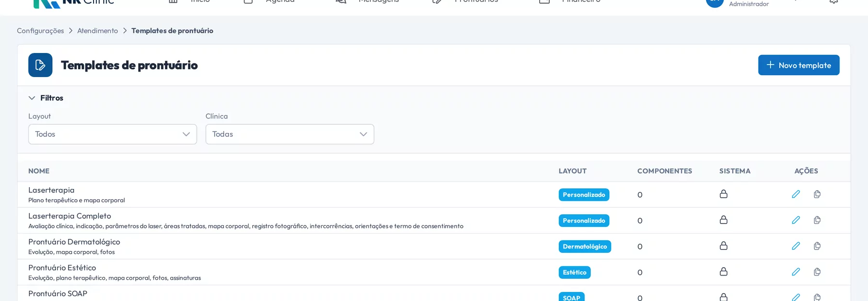Click the AÇÕES column header
This screenshot has width=868, height=301.
(806, 171)
